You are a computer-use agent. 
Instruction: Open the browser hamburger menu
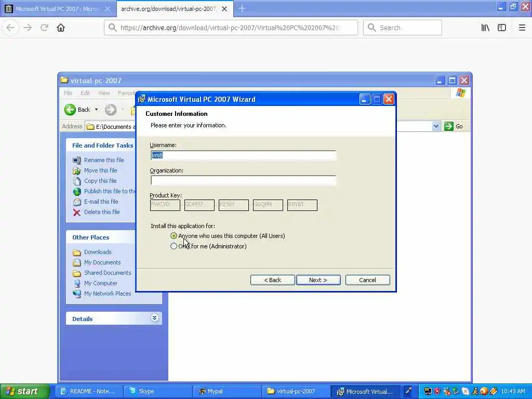[x=522, y=28]
